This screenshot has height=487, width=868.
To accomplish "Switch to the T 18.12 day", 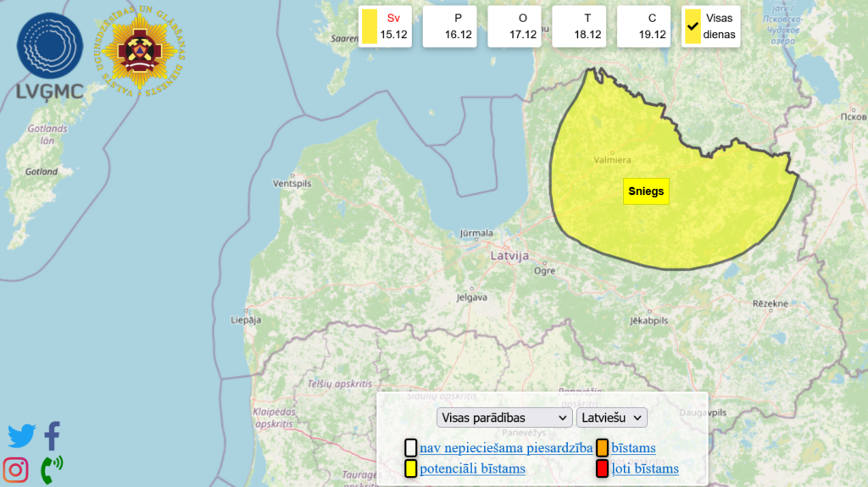I will click(x=580, y=26).
